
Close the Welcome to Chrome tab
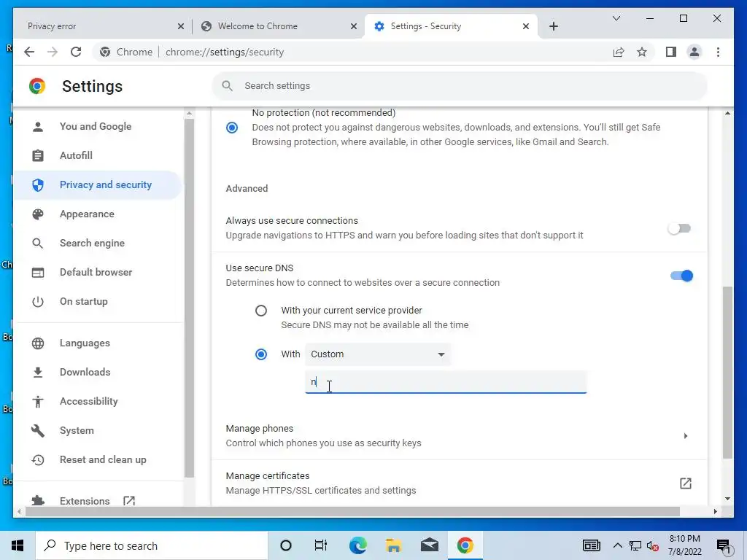(354, 26)
